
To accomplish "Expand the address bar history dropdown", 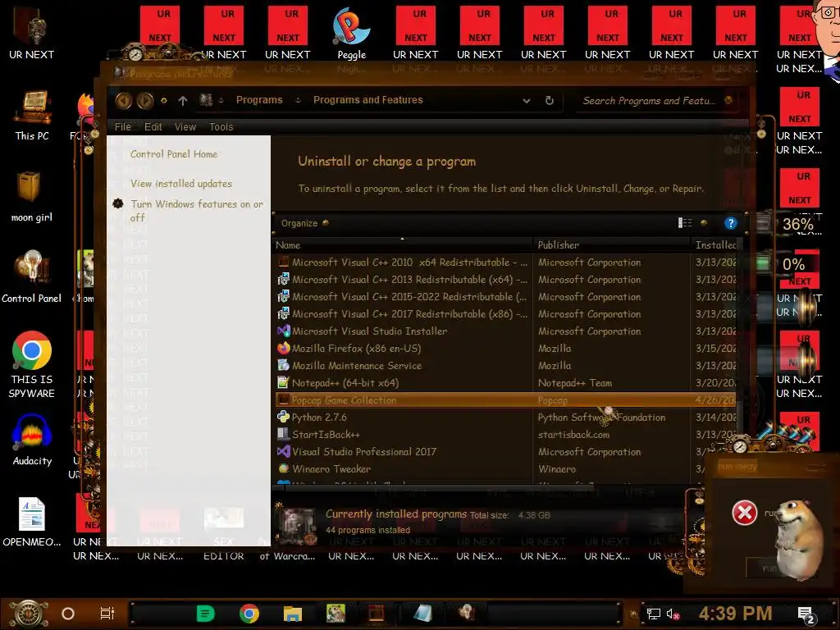I will 527,100.
